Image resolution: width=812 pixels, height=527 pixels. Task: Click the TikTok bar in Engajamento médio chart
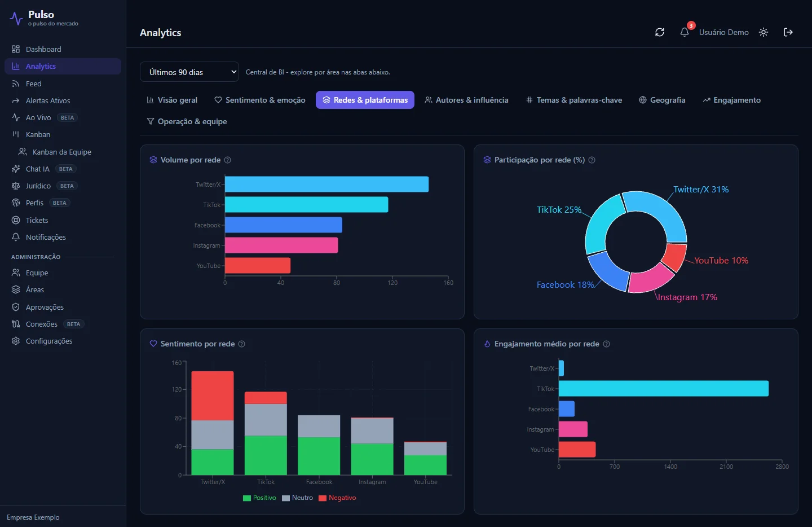coord(664,389)
